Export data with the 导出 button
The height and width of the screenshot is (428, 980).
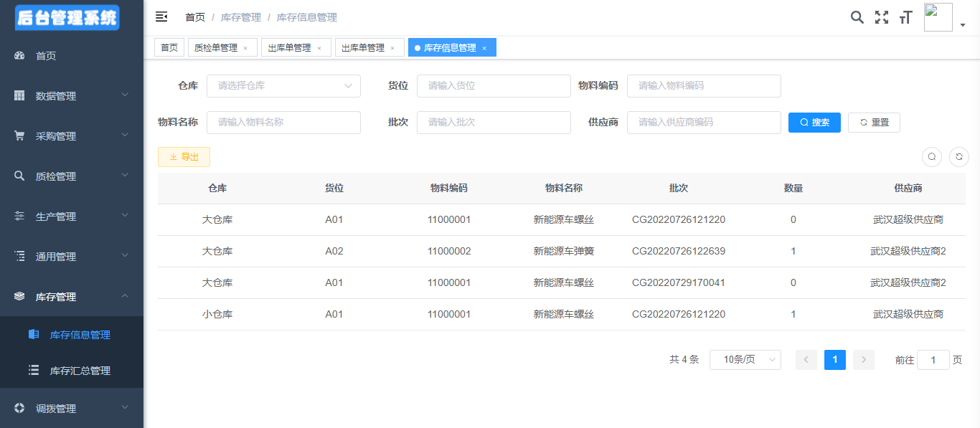(184, 157)
